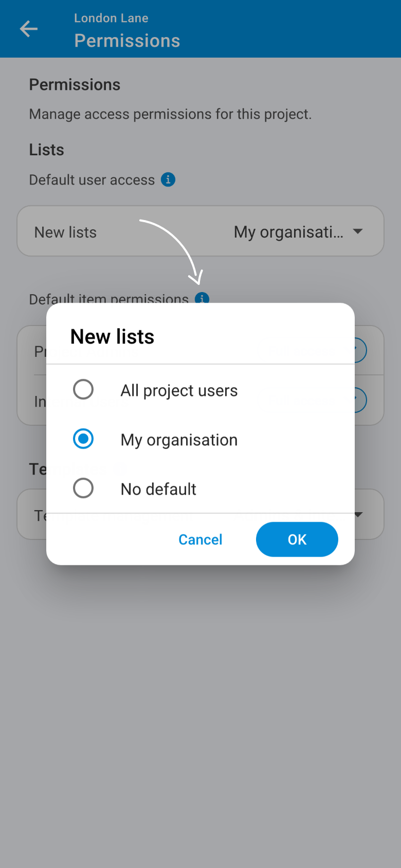Confirm selection with the OK button
This screenshot has width=401, height=868.
pyautogui.click(x=297, y=539)
